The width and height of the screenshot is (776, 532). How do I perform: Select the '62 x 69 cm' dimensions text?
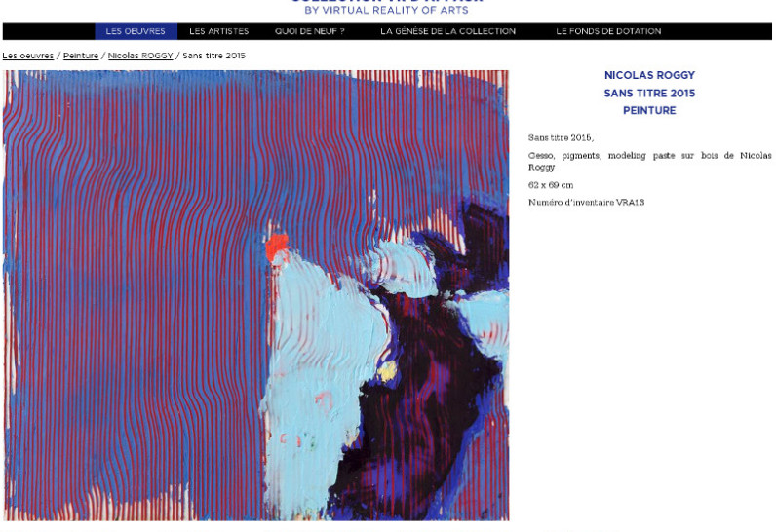click(551, 185)
